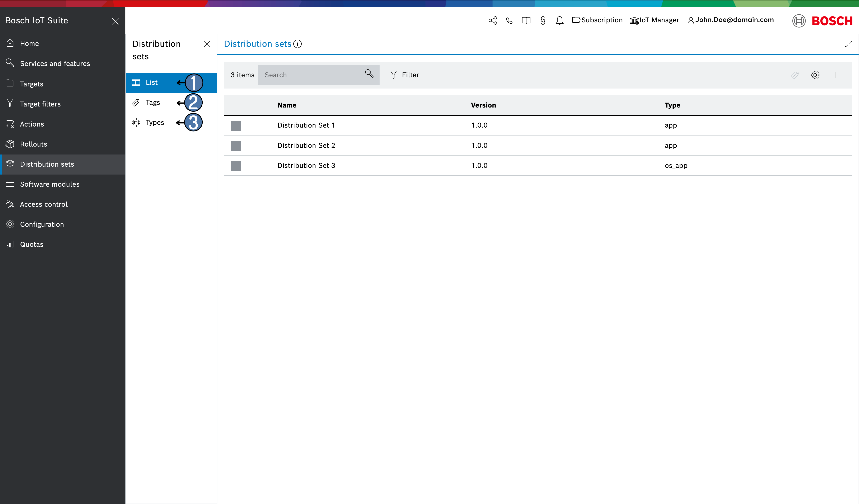Check the box for Distribution Set 3
859x504 pixels.
pyautogui.click(x=236, y=166)
